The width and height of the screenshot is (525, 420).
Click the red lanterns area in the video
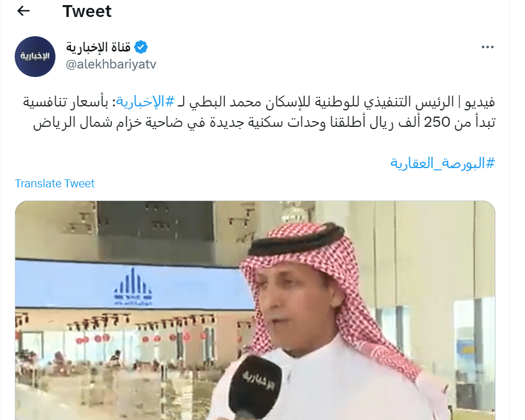pyautogui.click(x=141, y=338)
